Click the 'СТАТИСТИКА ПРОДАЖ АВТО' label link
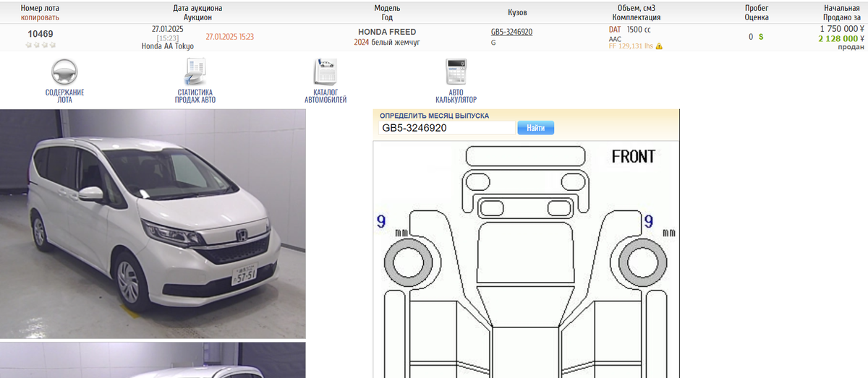868x378 pixels. 195,96
